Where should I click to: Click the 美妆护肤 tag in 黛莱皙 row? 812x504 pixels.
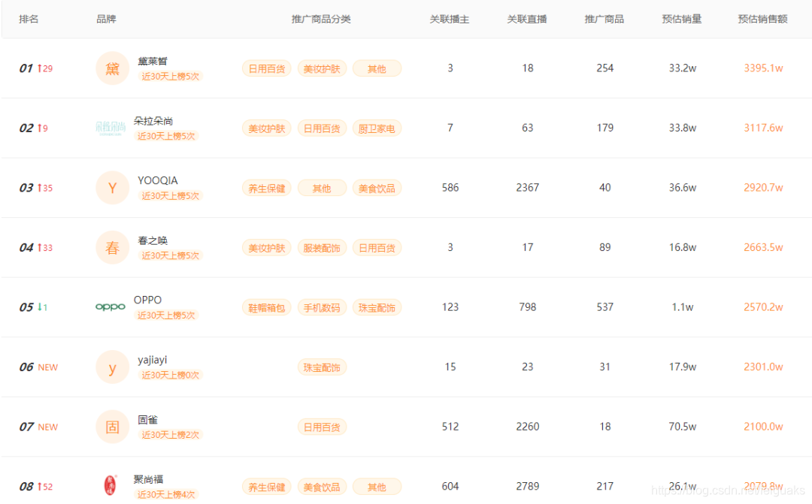322,69
